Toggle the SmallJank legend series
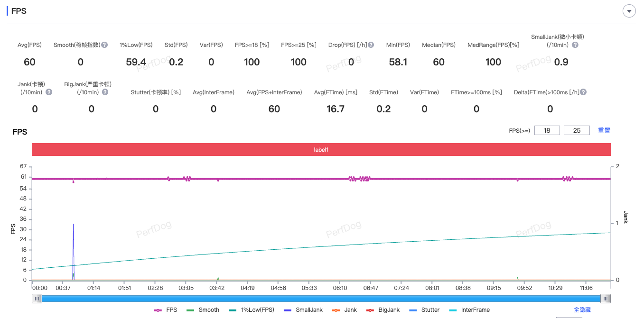The width and height of the screenshot is (644, 318). [303, 310]
